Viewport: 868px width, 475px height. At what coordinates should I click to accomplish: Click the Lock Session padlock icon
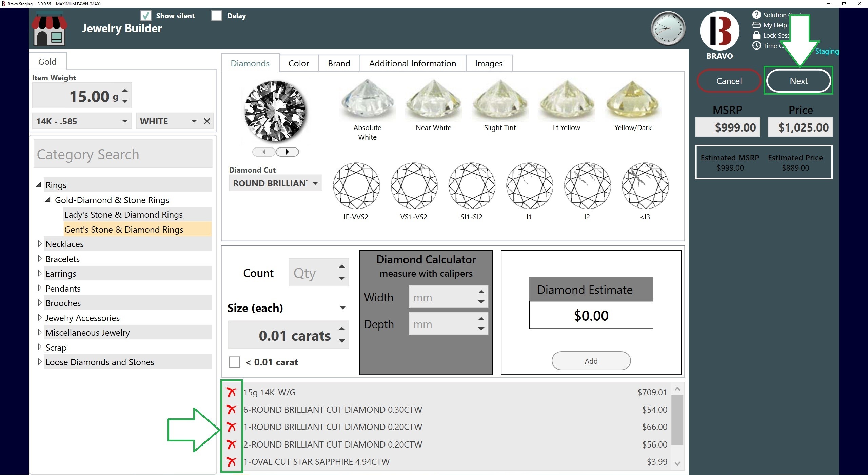(x=756, y=35)
